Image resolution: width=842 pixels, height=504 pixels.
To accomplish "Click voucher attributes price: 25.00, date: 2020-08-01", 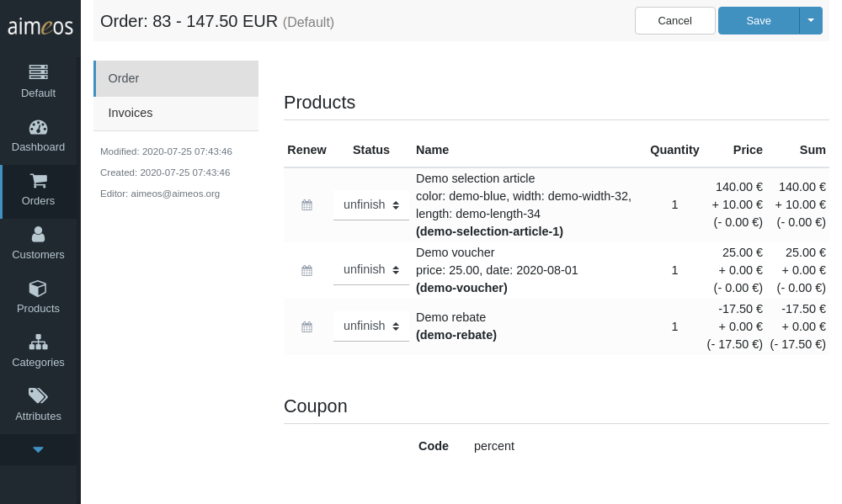I will (498, 270).
